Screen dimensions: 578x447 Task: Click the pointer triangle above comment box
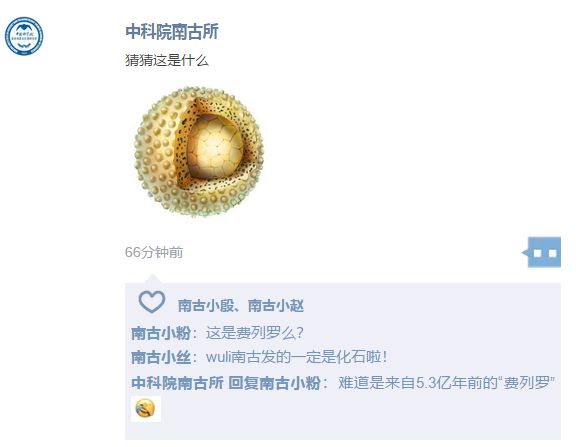[153, 279]
